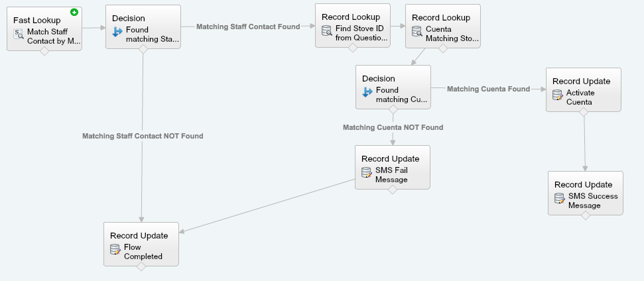Viewport: 644px width, 281px height.
Task: Select the "Matching Staff Contact Found" connector label
Action: [248, 27]
